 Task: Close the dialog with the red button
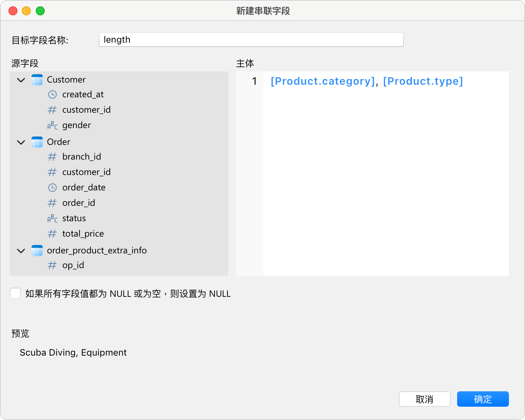click(x=13, y=11)
